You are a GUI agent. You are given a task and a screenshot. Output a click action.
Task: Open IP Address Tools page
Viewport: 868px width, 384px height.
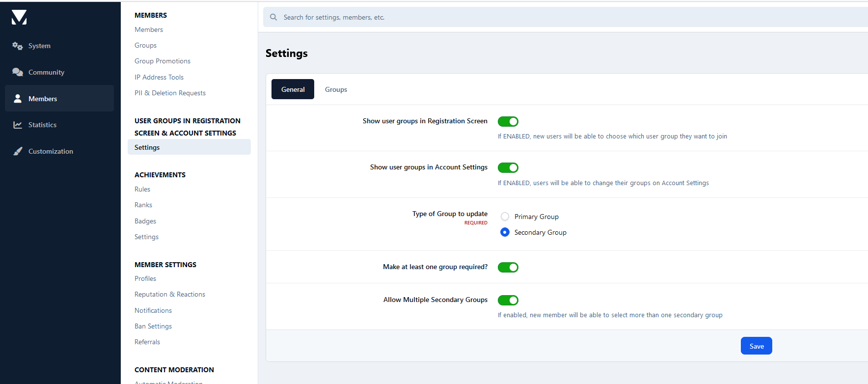click(x=159, y=77)
